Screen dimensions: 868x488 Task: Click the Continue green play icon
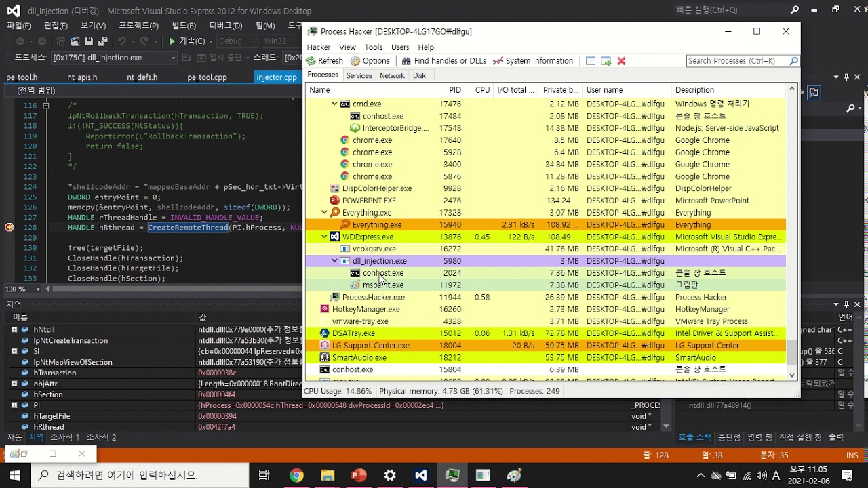pos(172,41)
